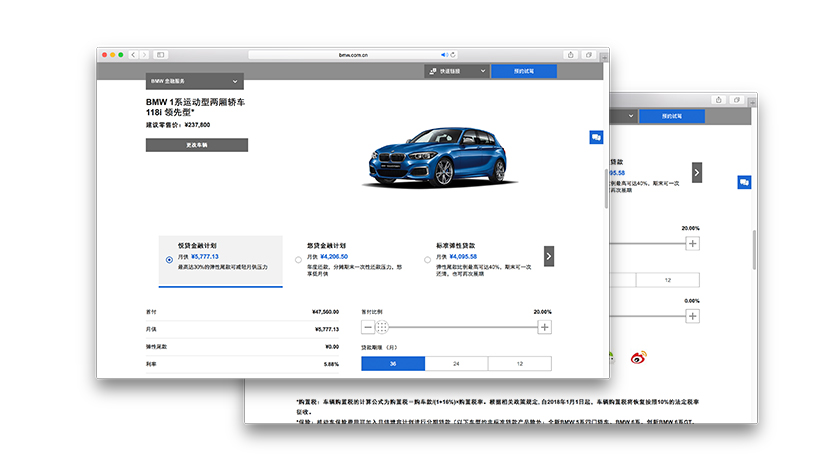Increase down payment ratio with plus button
840x473 pixels.
pos(544,327)
